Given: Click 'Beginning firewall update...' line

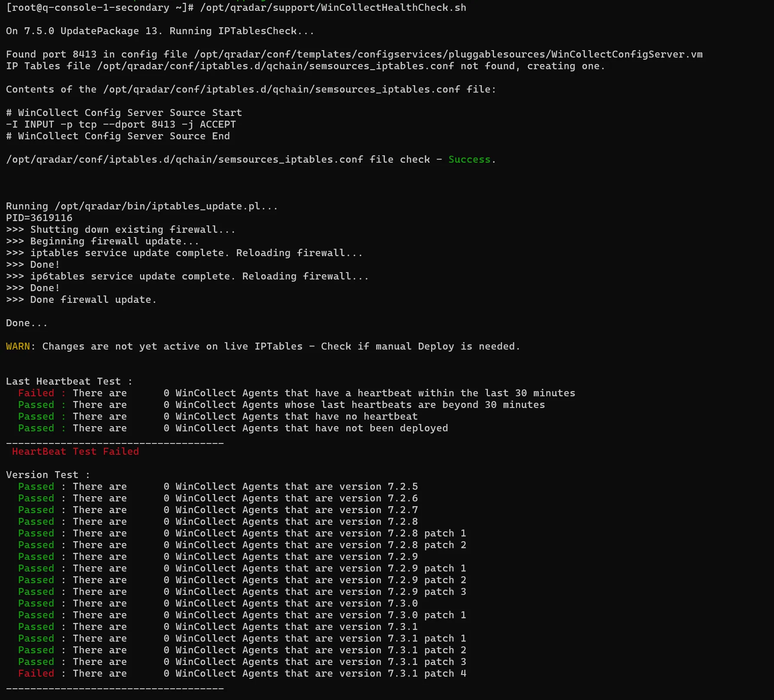Looking at the screenshot, I should [x=103, y=241].
